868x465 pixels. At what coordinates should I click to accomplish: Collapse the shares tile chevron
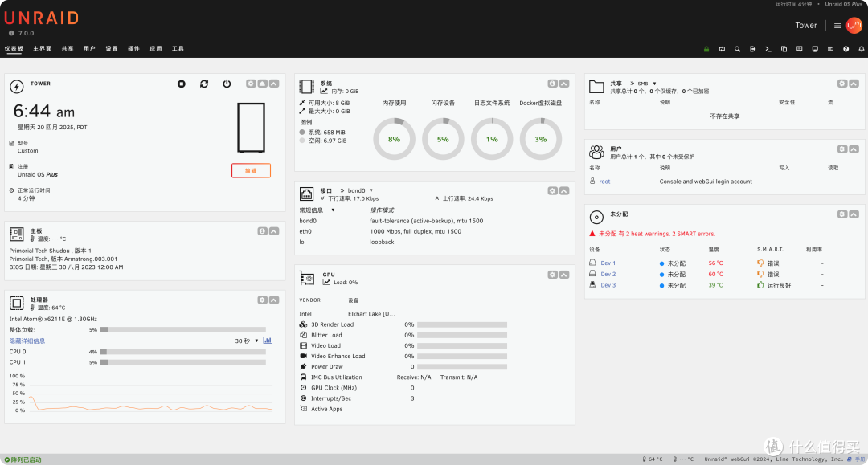(x=854, y=84)
